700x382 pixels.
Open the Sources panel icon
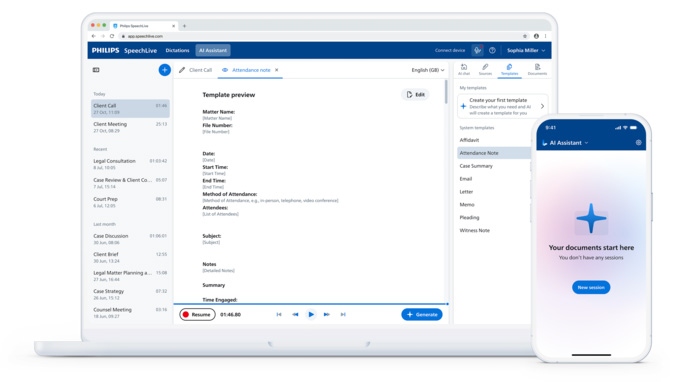485,69
